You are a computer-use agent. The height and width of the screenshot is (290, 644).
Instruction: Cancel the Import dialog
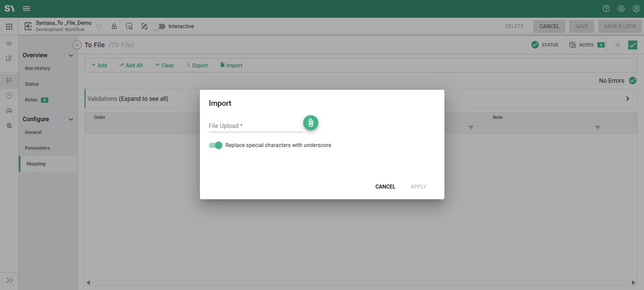pyautogui.click(x=385, y=187)
